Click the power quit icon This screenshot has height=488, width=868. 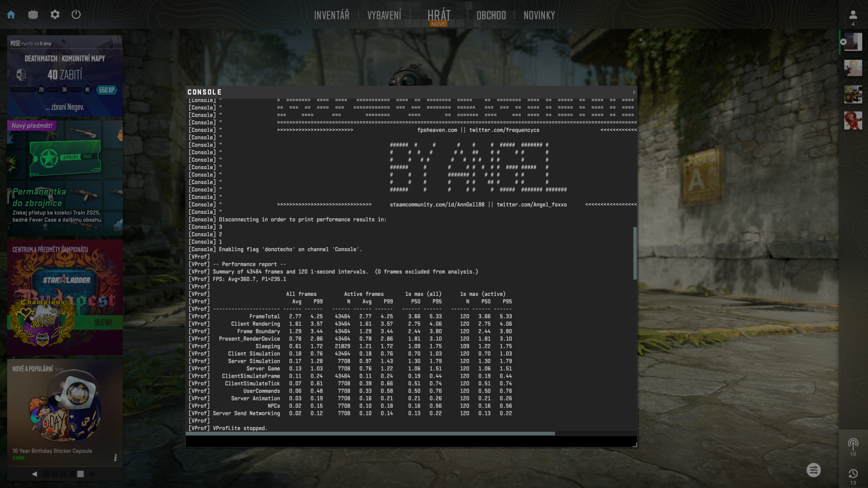pyautogui.click(x=76, y=14)
